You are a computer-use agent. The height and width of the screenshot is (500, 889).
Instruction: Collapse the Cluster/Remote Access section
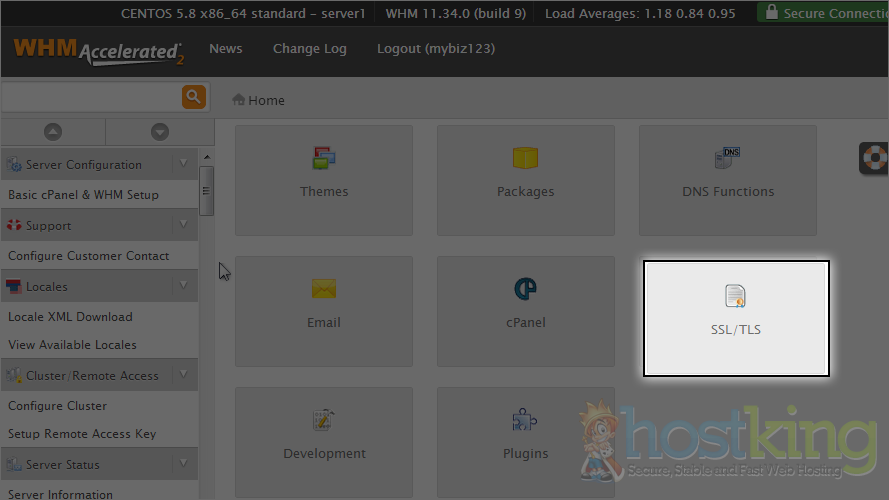tap(183, 375)
